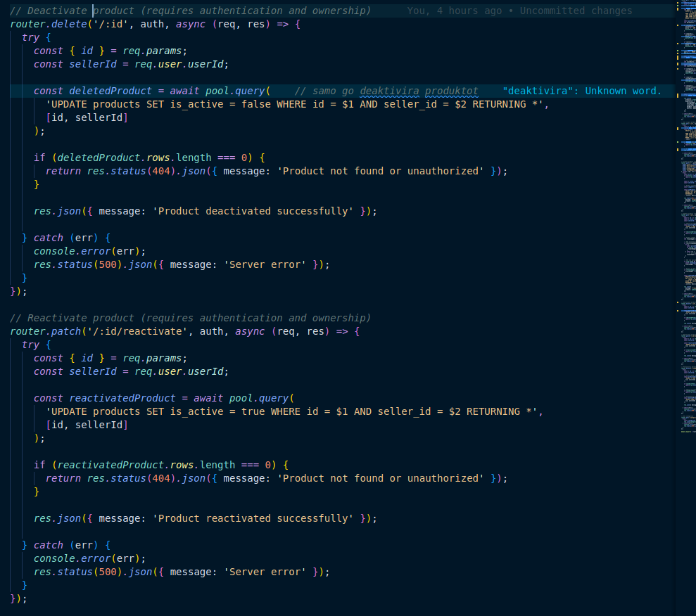The height and width of the screenshot is (616, 696).
Task: Click the "// Reactivate product" comment line
Action: [190, 318]
